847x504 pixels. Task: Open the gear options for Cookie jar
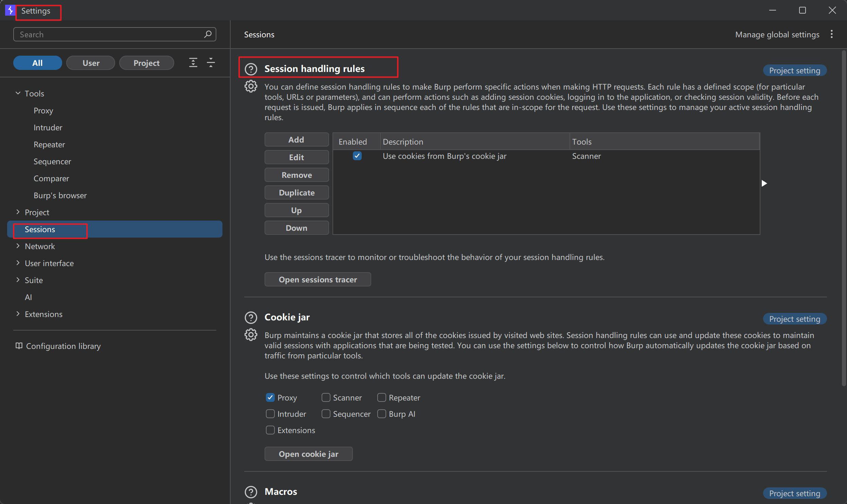[251, 335]
